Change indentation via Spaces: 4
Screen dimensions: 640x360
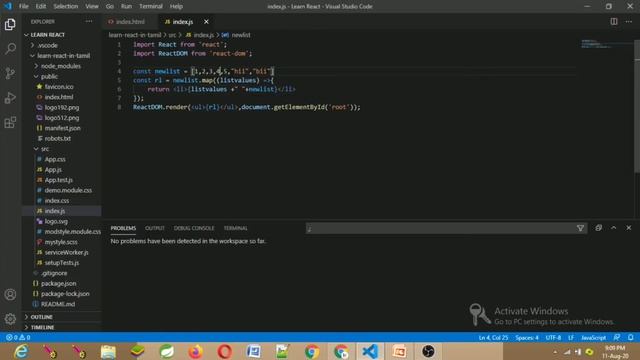[527, 338]
